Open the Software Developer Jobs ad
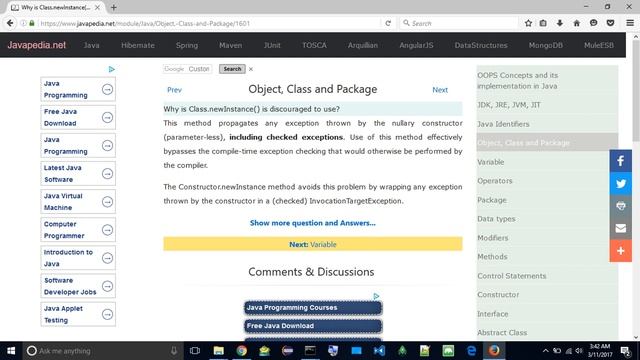The height and width of the screenshot is (360, 640). point(78,287)
